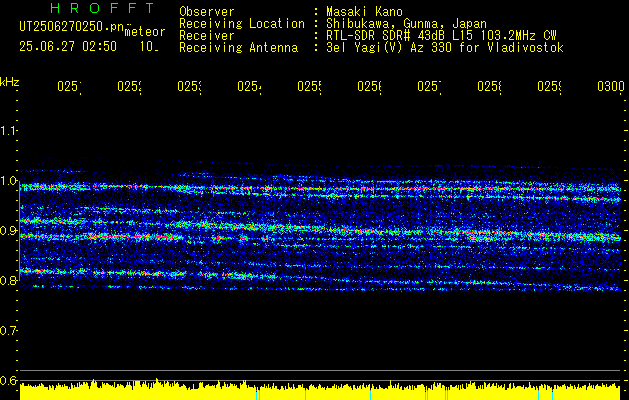The height and width of the screenshot is (400, 629).
Task: Click the yellow signal level bar graph
Action: point(320,390)
